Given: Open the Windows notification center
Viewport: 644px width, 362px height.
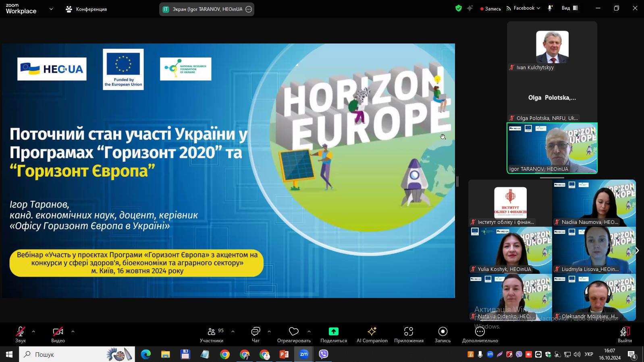Looking at the screenshot, I should 632,354.
